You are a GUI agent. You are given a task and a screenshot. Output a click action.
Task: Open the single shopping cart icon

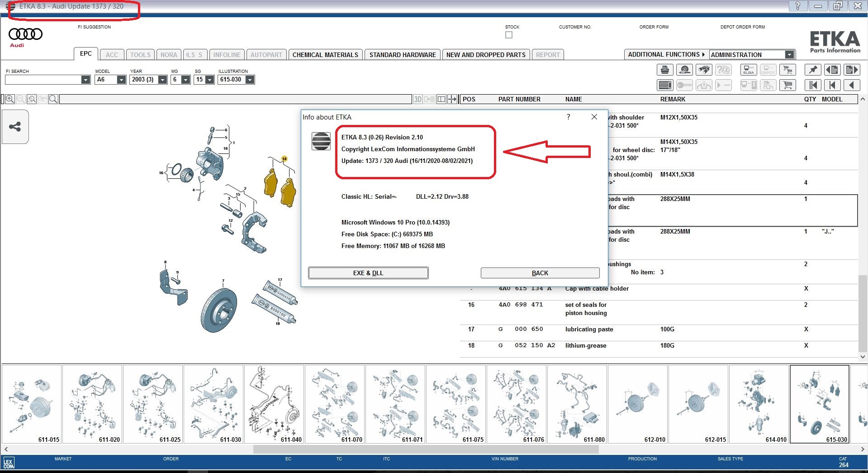click(787, 85)
